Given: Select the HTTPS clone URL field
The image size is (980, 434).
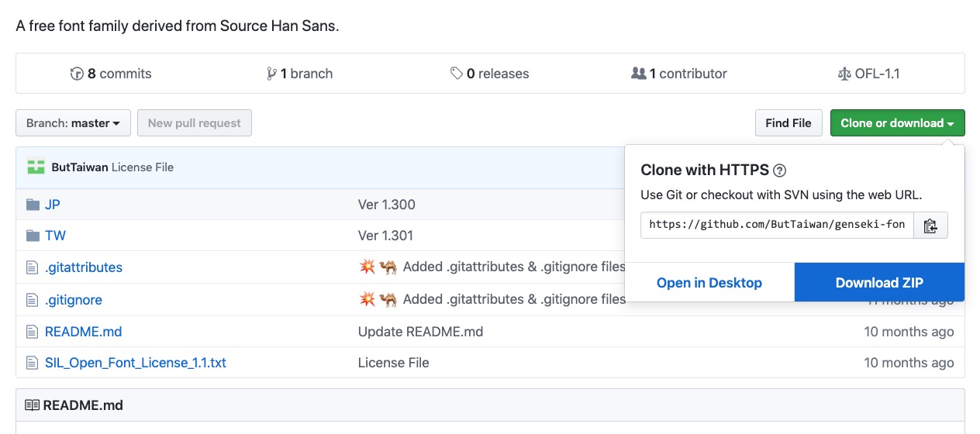Looking at the screenshot, I should point(777,226).
